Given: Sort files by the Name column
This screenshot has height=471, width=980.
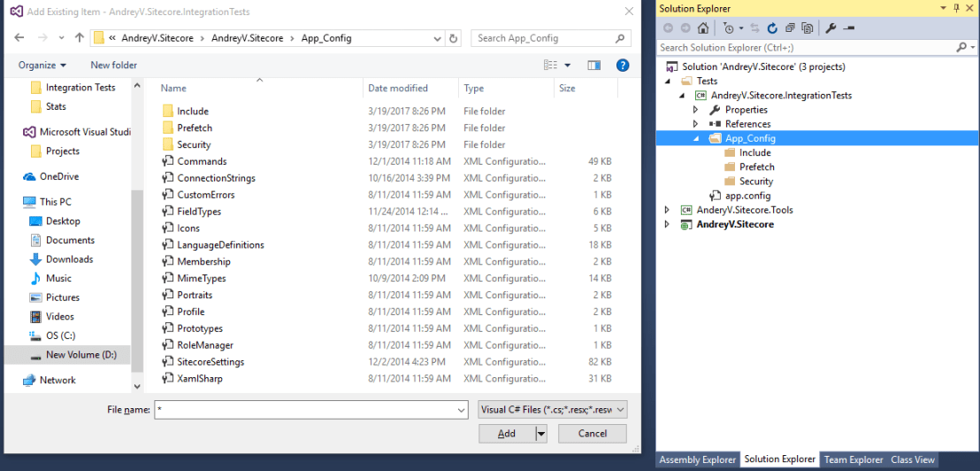Looking at the screenshot, I should (253, 89).
